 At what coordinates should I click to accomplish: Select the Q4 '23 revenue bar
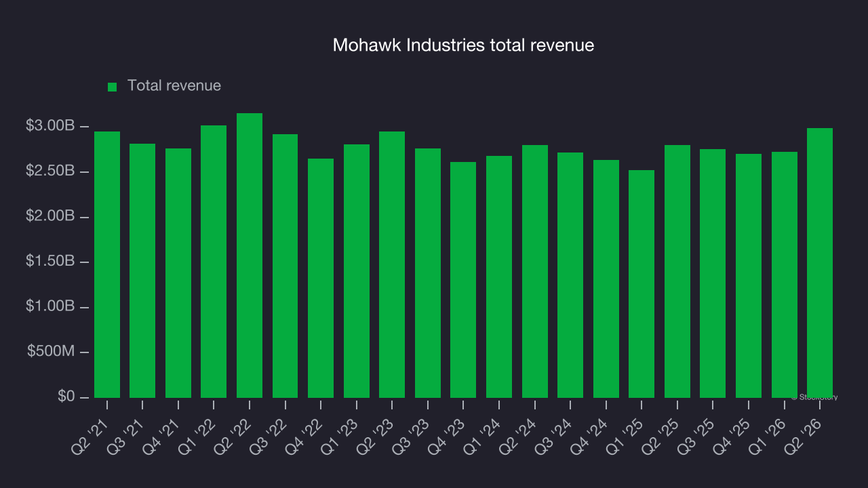pyautogui.click(x=463, y=280)
